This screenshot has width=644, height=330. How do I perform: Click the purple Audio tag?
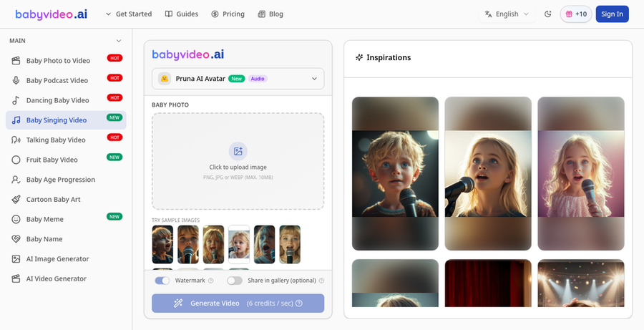(258, 79)
